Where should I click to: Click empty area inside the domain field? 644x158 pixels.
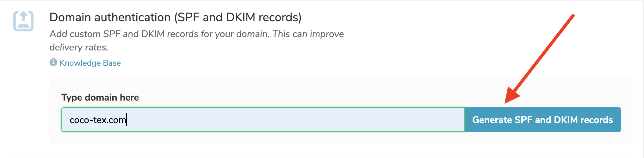tap(294, 120)
